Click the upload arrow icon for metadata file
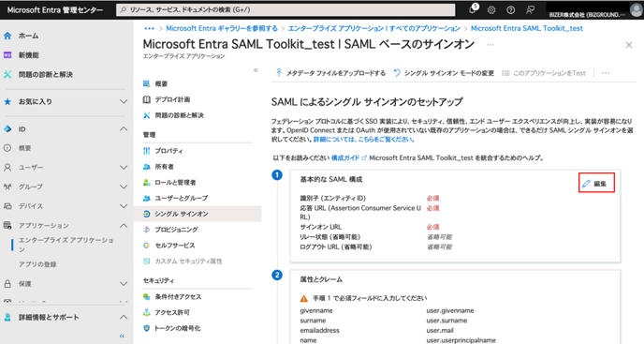644x344 pixels. (x=279, y=73)
